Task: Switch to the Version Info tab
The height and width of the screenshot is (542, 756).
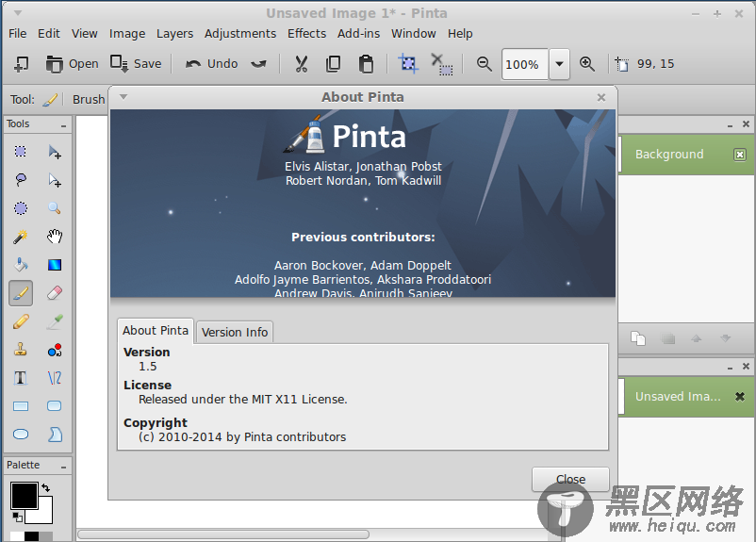Action: click(x=235, y=332)
